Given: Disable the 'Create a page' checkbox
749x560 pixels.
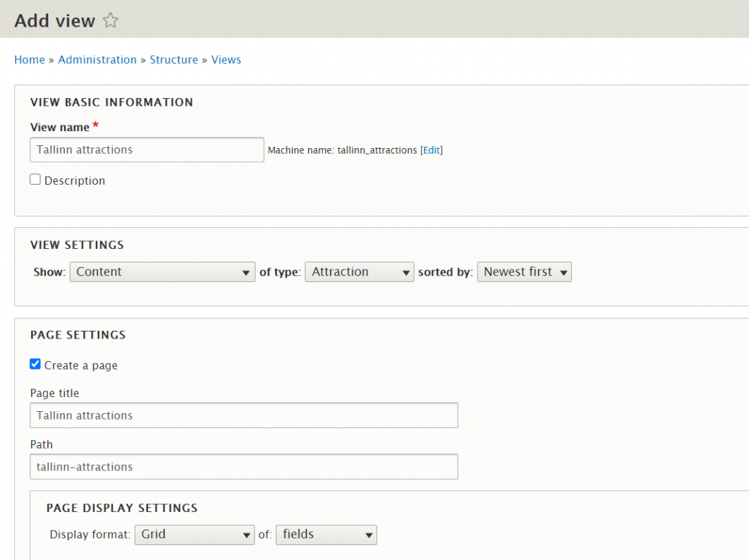Looking at the screenshot, I should (35, 364).
